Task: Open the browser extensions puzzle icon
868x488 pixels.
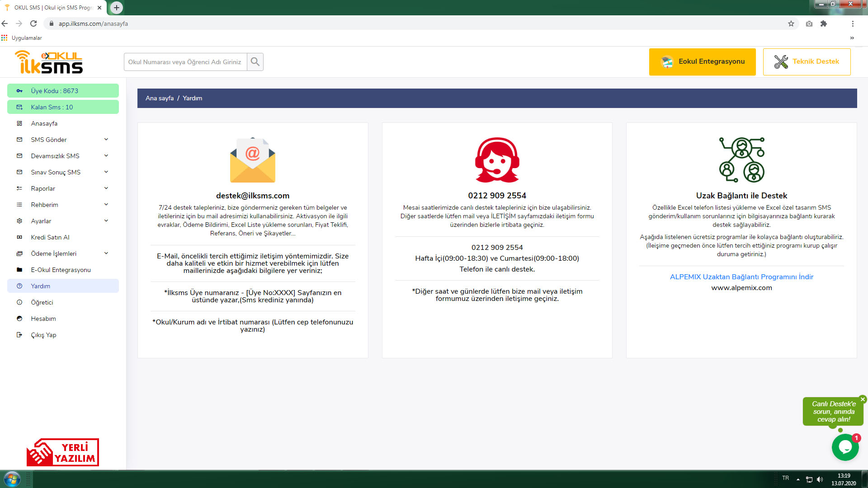Action: click(824, 23)
